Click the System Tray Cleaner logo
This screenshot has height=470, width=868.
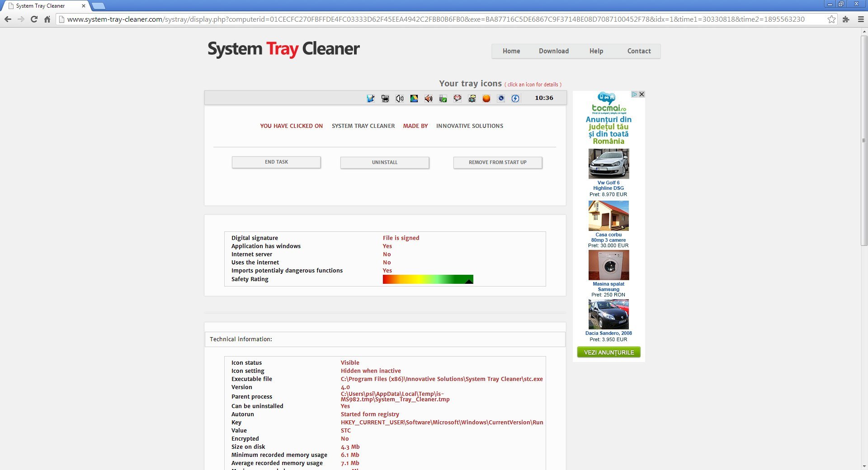[283, 50]
